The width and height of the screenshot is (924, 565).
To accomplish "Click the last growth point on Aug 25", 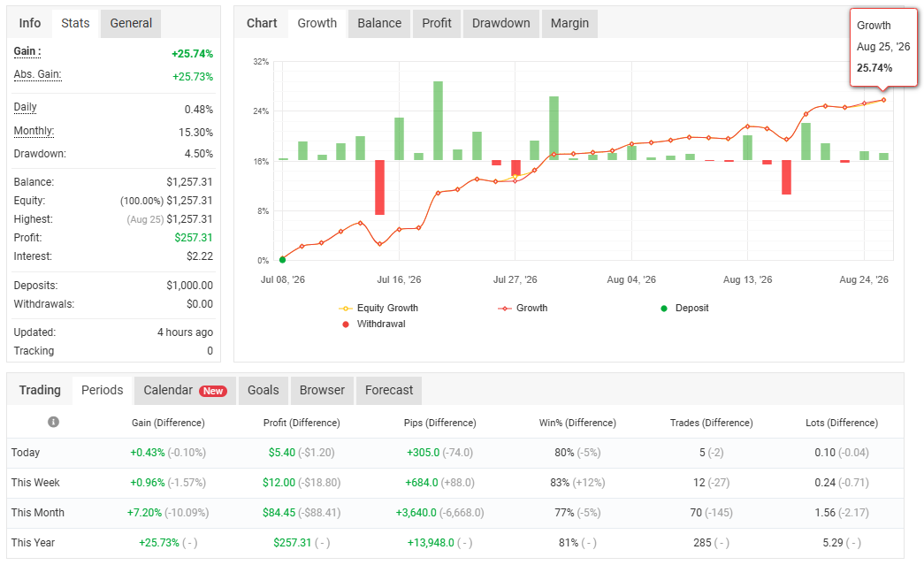I will tap(883, 100).
